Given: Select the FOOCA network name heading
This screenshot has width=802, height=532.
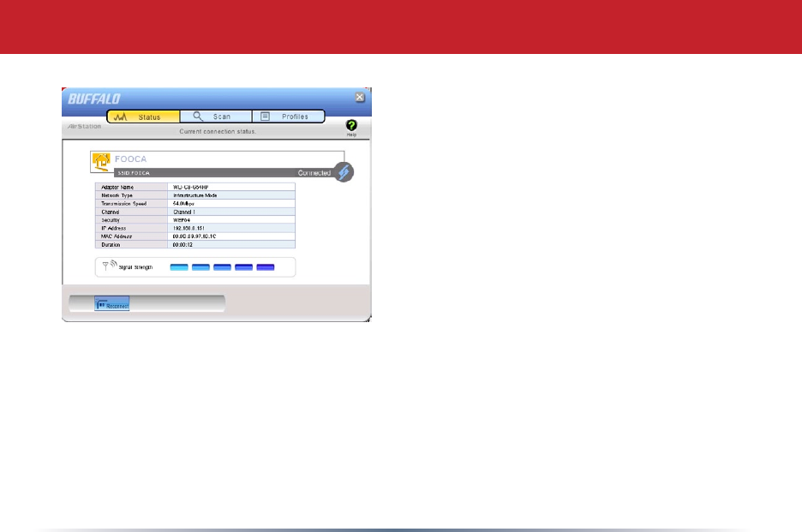Looking at the screenshot, I should coord(130,159).
